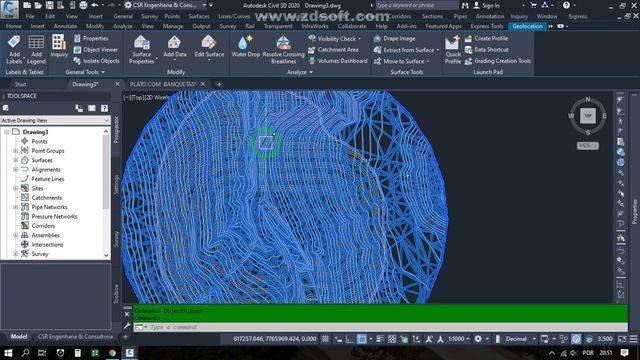Toggle ortho mode in status bar
The height and width of the screenshot is (360, 640).
click(x=349, y=339)
